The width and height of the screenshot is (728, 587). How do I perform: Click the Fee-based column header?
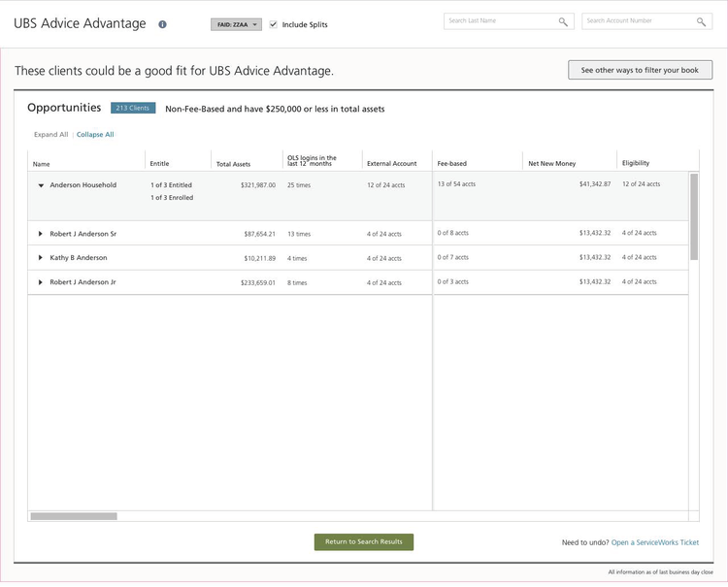click(451, 163)
